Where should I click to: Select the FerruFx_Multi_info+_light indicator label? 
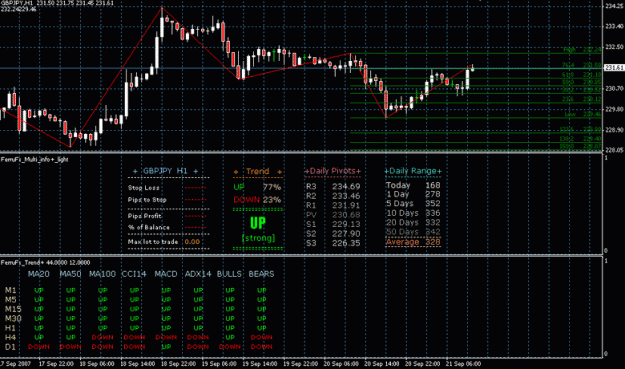35,159
